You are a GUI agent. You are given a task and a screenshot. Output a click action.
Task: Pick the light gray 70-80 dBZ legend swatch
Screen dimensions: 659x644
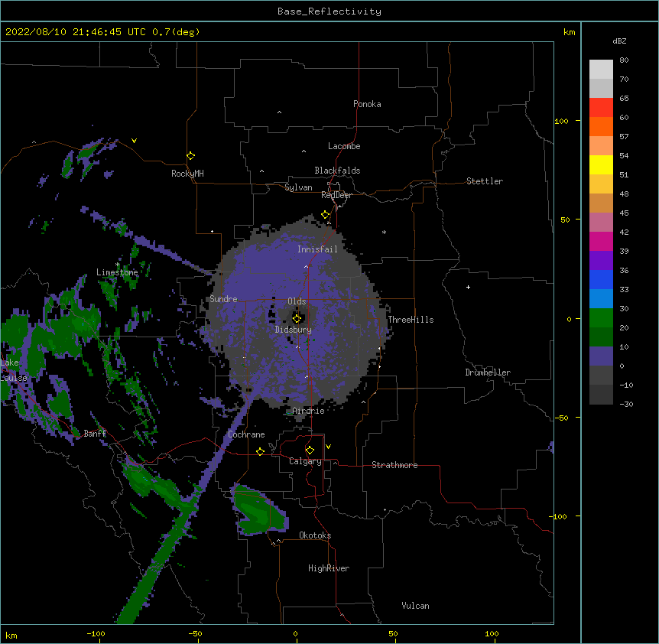pos(601,70)
